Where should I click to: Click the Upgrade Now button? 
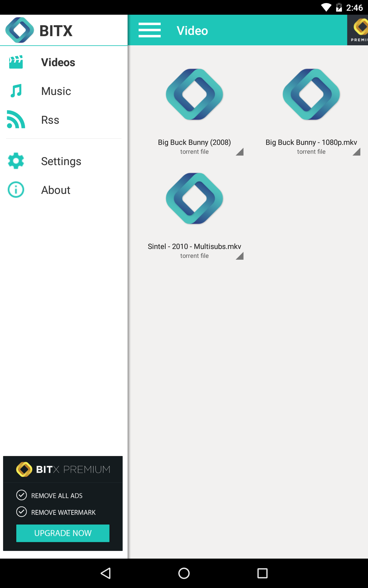tap(63, 533)
